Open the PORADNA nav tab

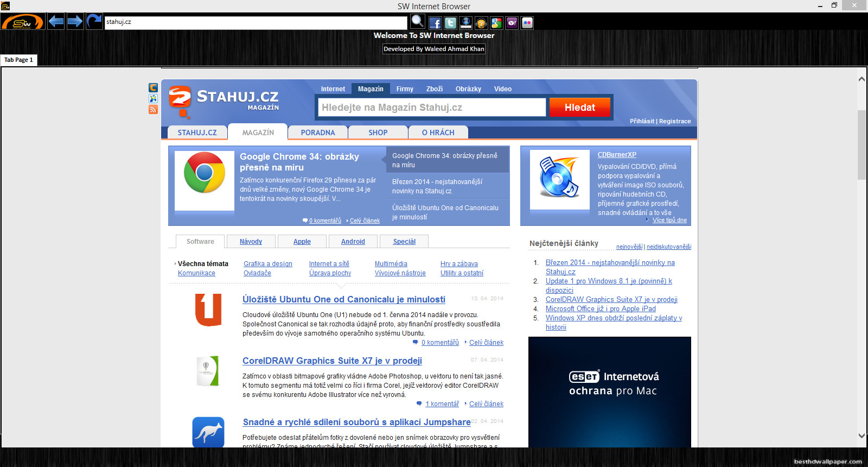[x=318, y=132]
